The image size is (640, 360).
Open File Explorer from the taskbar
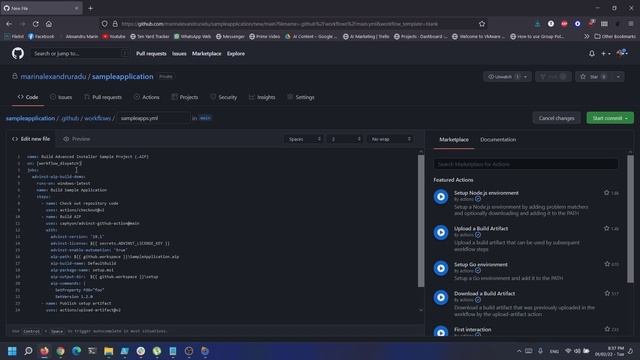point(109,351)
